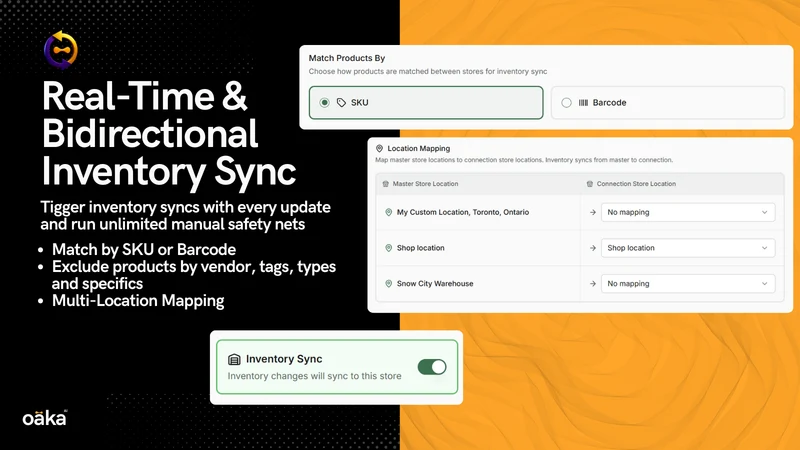The height and width of the screenshot is (450, 800).
Task: Click the Inventory Sync warehouse icon
Action: (234, 359)
